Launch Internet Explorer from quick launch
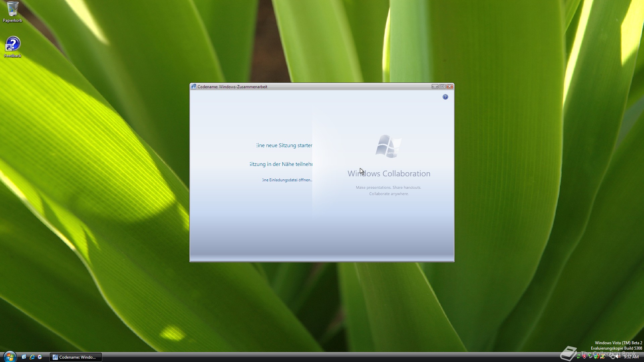Screen dimensions: 644x362 point(32,357)
